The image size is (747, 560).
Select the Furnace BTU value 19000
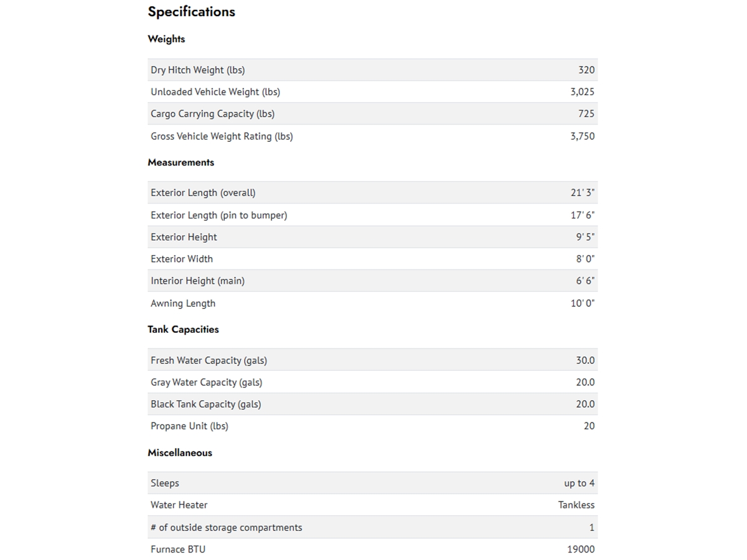(x=581, y=549)
